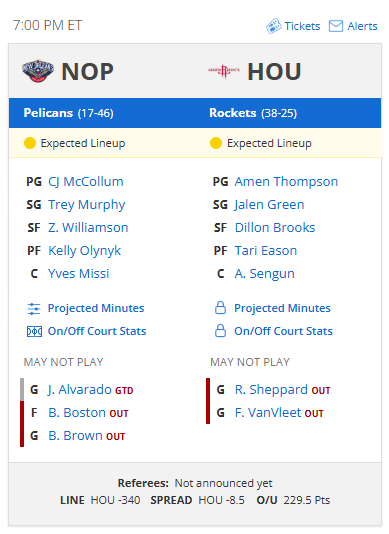This screenshot has width=389, height=534.
Task: Open CJ McCollum player page
Action: (85, 182)
